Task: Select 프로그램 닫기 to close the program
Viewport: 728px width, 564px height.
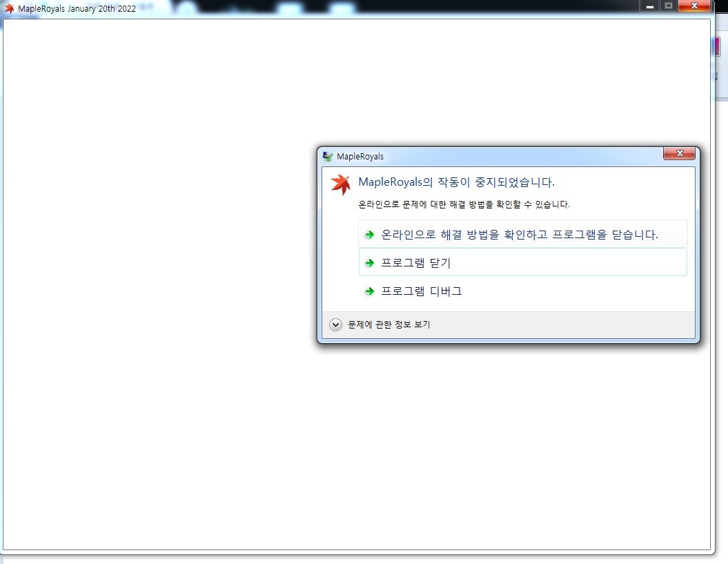Action: (x=416, y=263)
